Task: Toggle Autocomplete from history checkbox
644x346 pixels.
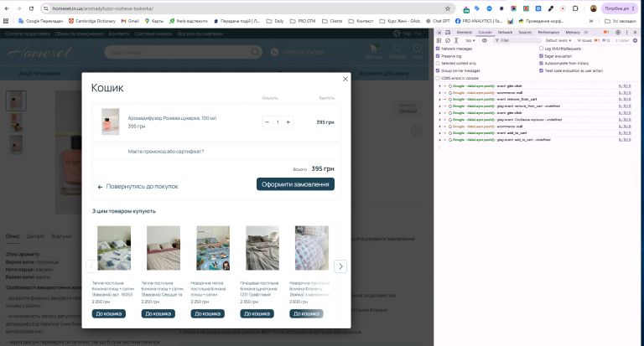Action: [542, 63]
